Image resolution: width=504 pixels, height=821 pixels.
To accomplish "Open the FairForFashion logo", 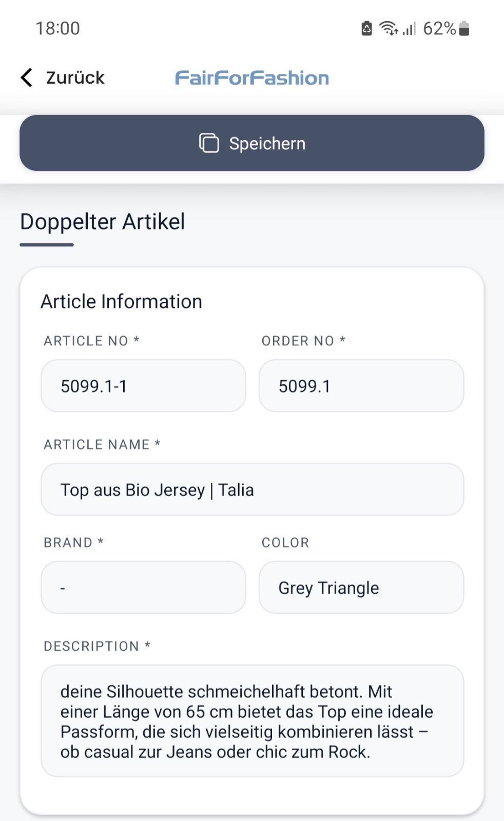I will point(252,78).
